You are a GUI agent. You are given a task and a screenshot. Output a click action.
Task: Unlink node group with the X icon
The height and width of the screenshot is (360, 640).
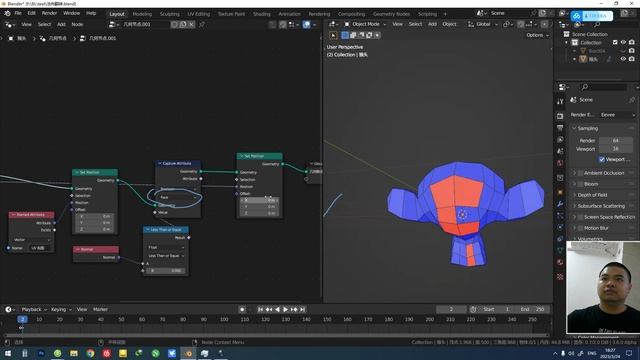[x=191, y=24]
